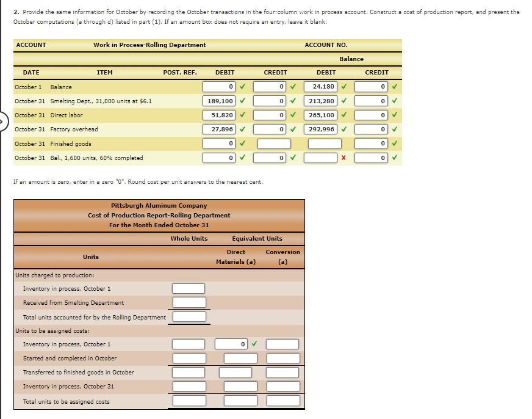The image size is (532, 419).
Task: Click the Inventory in process, October 1 whole units box
Action: point(189,288)
